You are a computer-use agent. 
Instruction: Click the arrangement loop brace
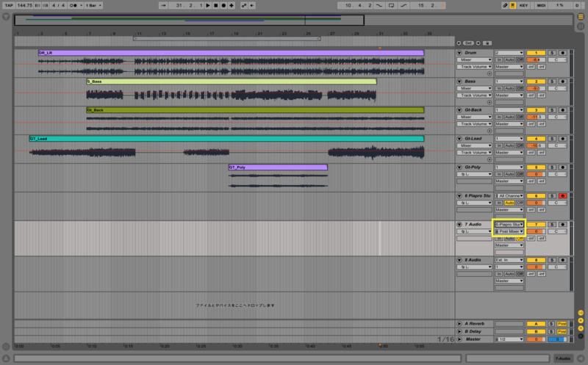227,39
